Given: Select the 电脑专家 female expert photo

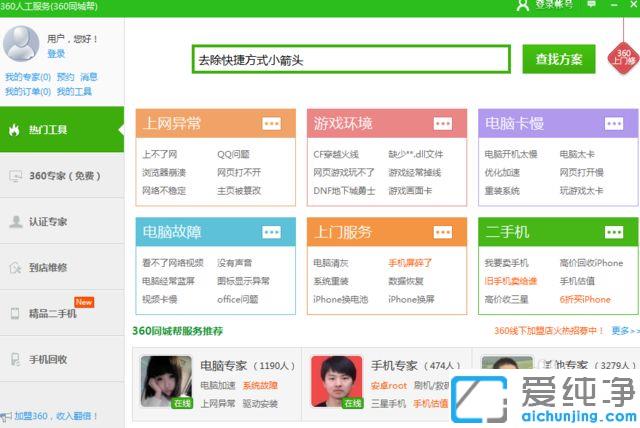Looking at the screenshot, I should pyautogui.click(x=165, y=381).
